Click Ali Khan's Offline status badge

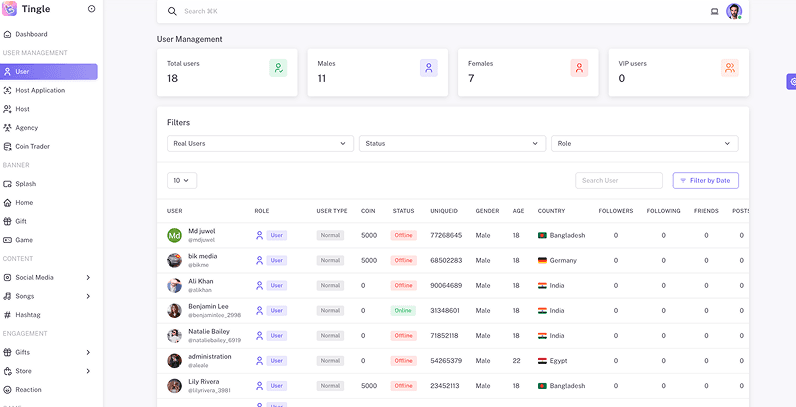pyautogui.click(x=404, y=286)
